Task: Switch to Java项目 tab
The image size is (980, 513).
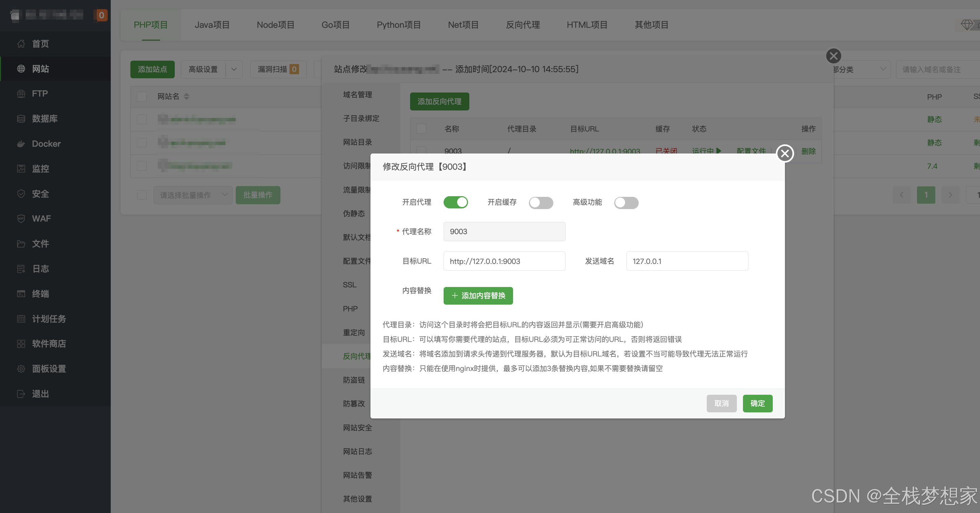Action: pos(212,25)
